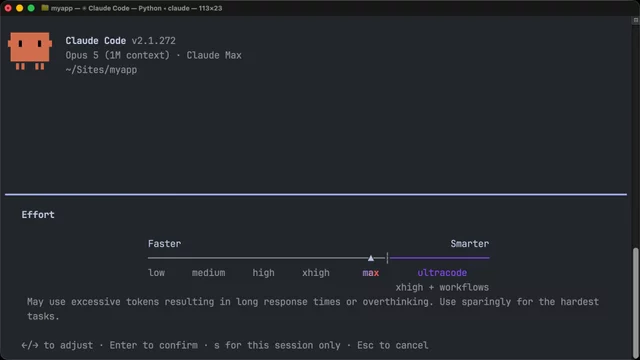Image resolution: width=640 pixels, height=360 pixels.
Task: Choose the max effort option
Action: (371, 273)
